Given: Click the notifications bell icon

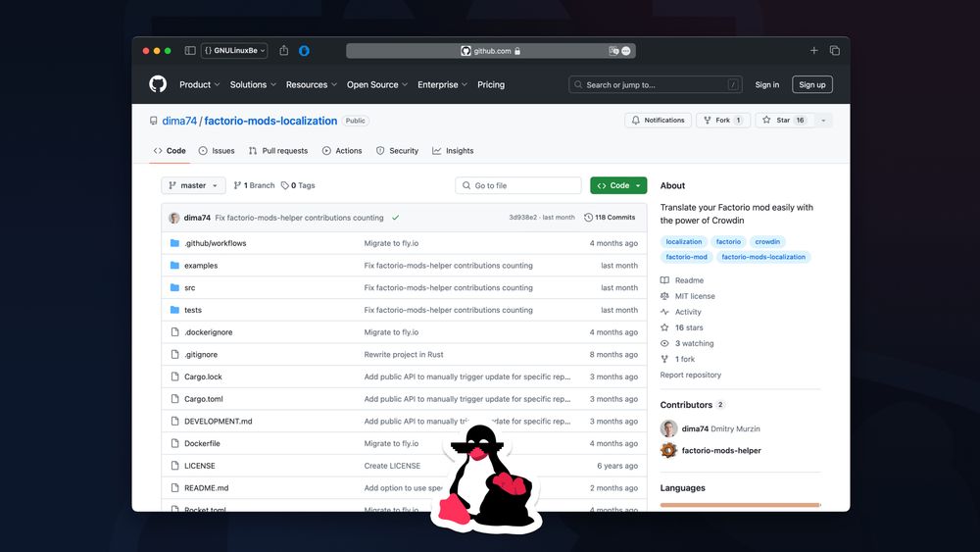Looking at the screenshot, I should click(636, 120).
